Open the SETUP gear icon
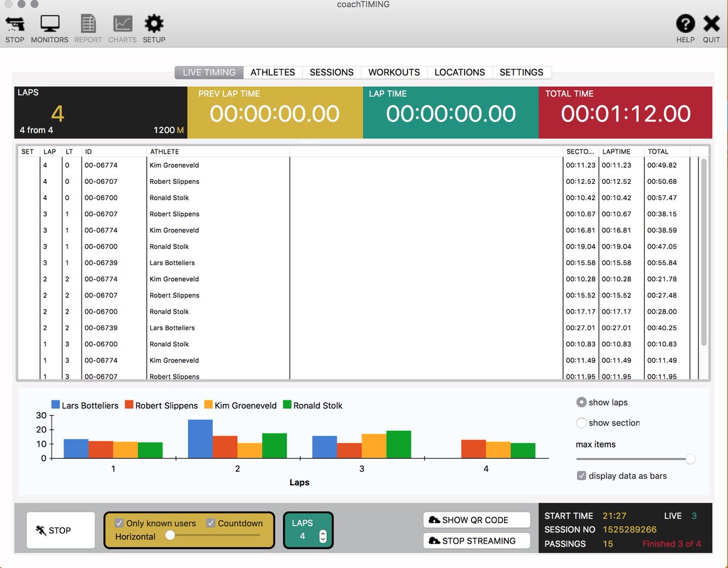This screenshot has height=568, width=728. (154, 24)
